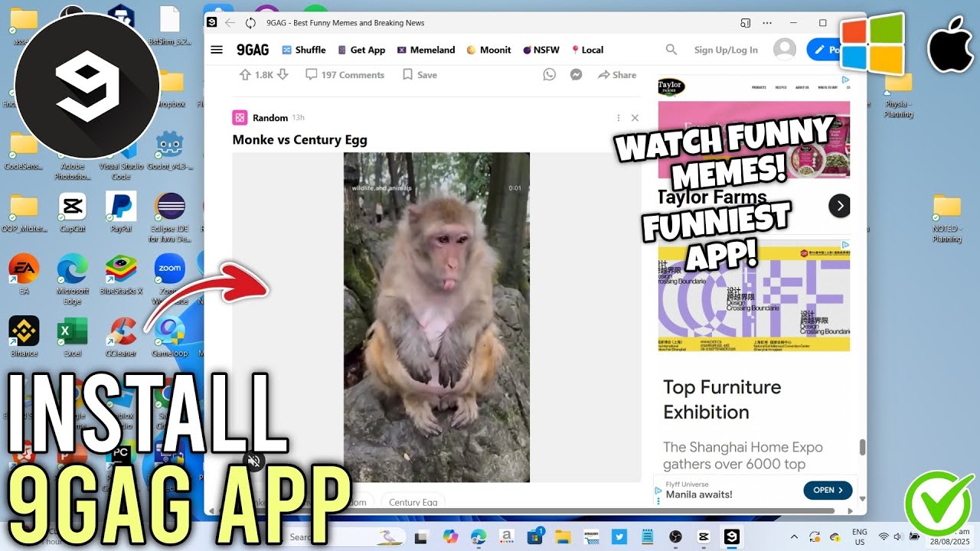The height and width of the screenshot is (551, 980).
Task: Click the vertical scrollbar thumb
Action: click(x=862, y=447)
